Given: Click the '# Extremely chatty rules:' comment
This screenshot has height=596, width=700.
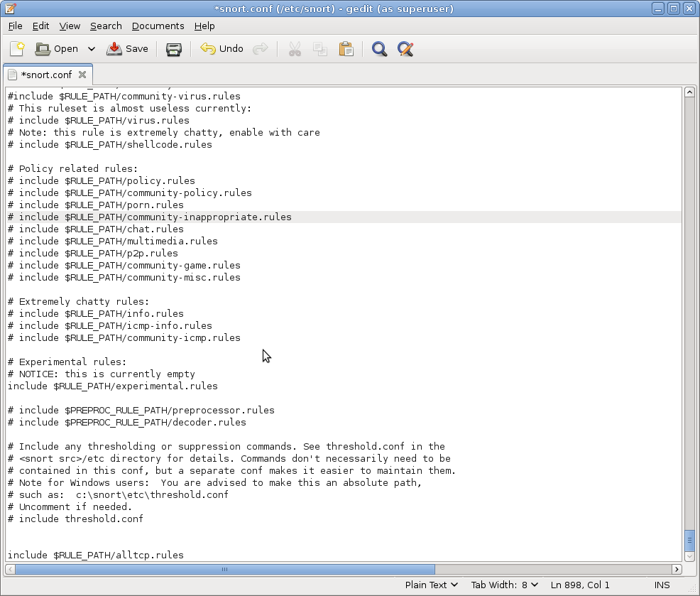Looking at the screenshot, I should click(x=78, y=302).
